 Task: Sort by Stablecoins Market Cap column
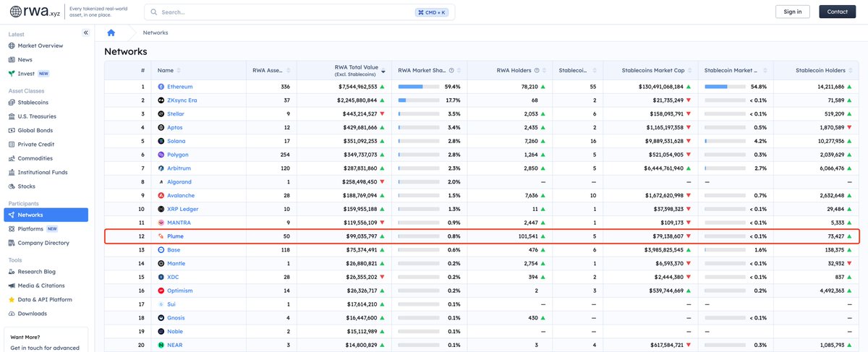690,71
